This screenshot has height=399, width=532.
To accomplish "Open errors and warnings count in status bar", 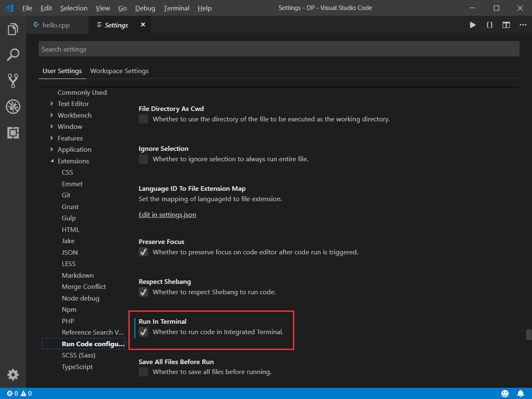I will pos(20,393).
